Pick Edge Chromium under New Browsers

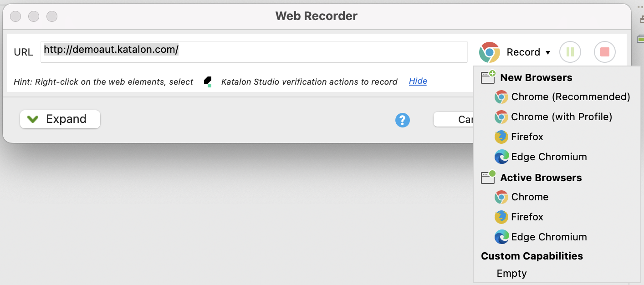541,157
